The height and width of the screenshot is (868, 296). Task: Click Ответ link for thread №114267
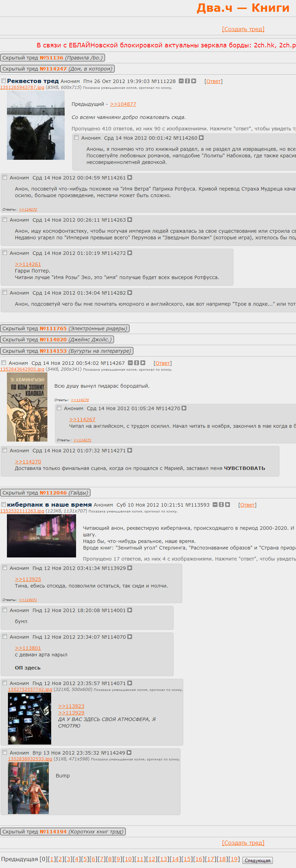(163, 363)
